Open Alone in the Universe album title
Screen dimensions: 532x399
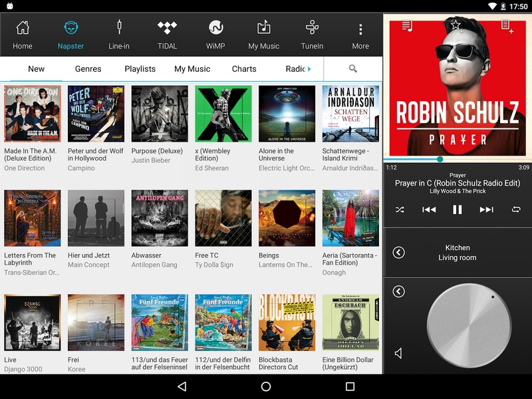click(276, 155)
